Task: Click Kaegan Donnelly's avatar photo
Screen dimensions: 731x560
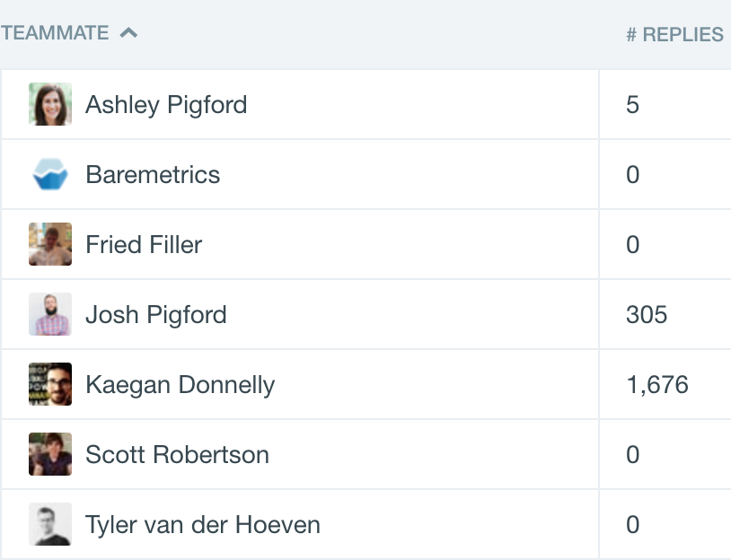Action: click(x=50, y=384)
